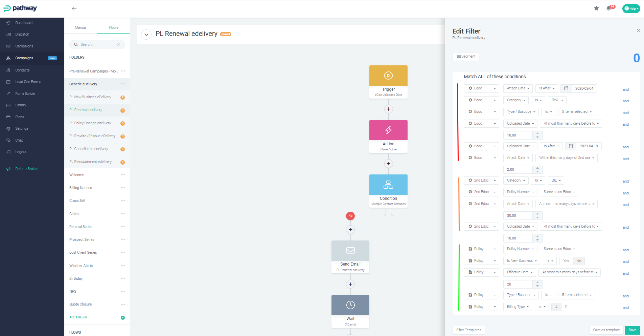
Task: Click the green Save button
Action: coord(632,330)
